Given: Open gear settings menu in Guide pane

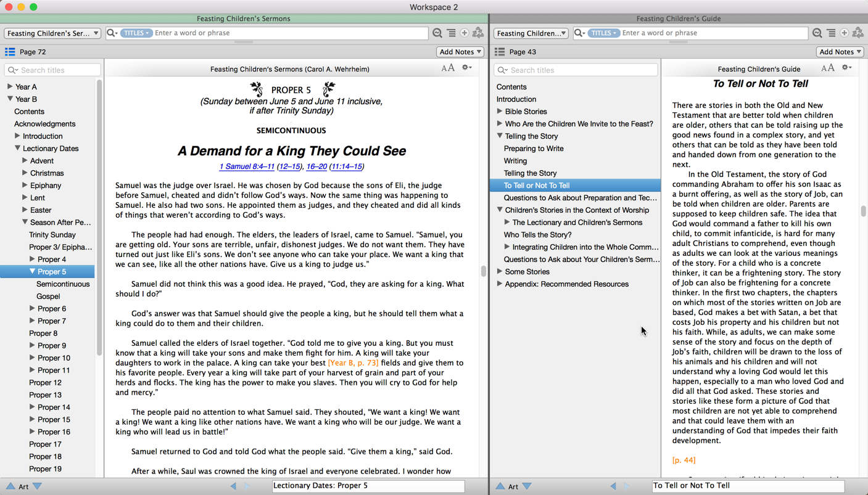Looking at the screenshot, I should point(847,68).
